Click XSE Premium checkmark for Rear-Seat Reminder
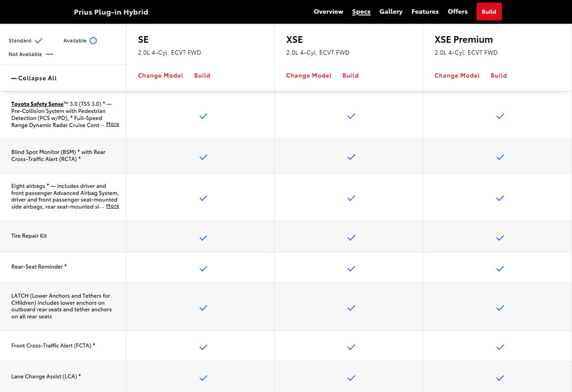The width and height of the screenshot is (572, 392). [x=500, y=269]
